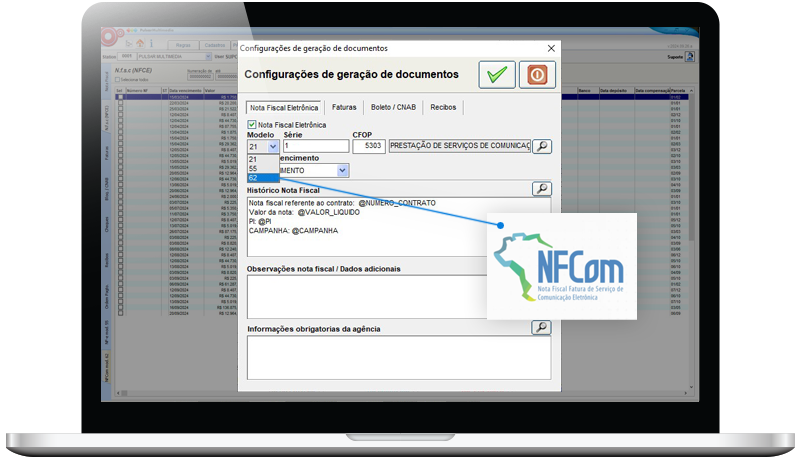Click the Série input field
Viewport: 800px width, 460px height.
pos(316,146)
